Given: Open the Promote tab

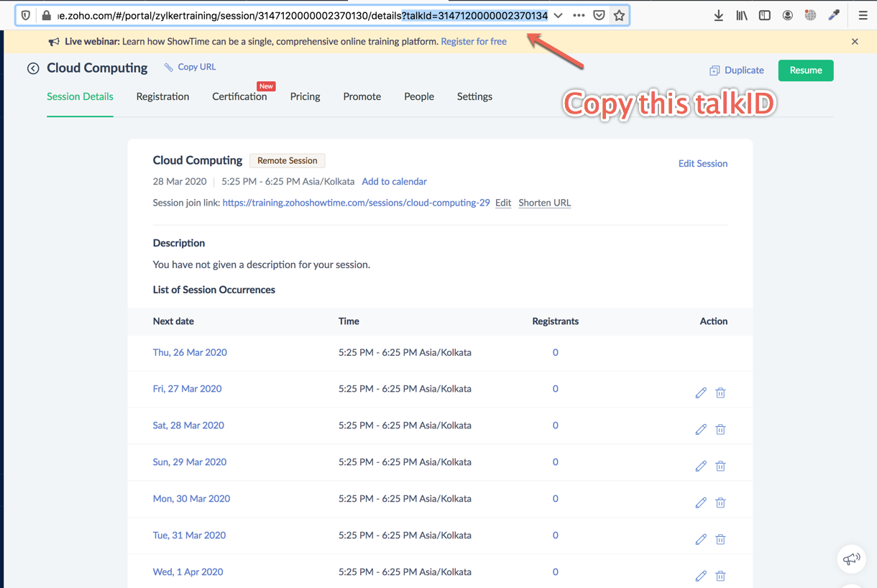Looking at the screenshot, I should coord(362,96).
